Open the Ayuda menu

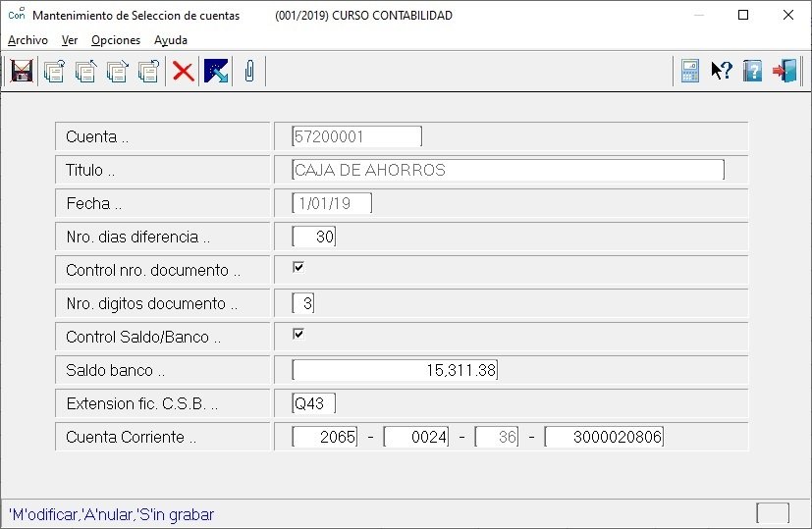[171, 40]
